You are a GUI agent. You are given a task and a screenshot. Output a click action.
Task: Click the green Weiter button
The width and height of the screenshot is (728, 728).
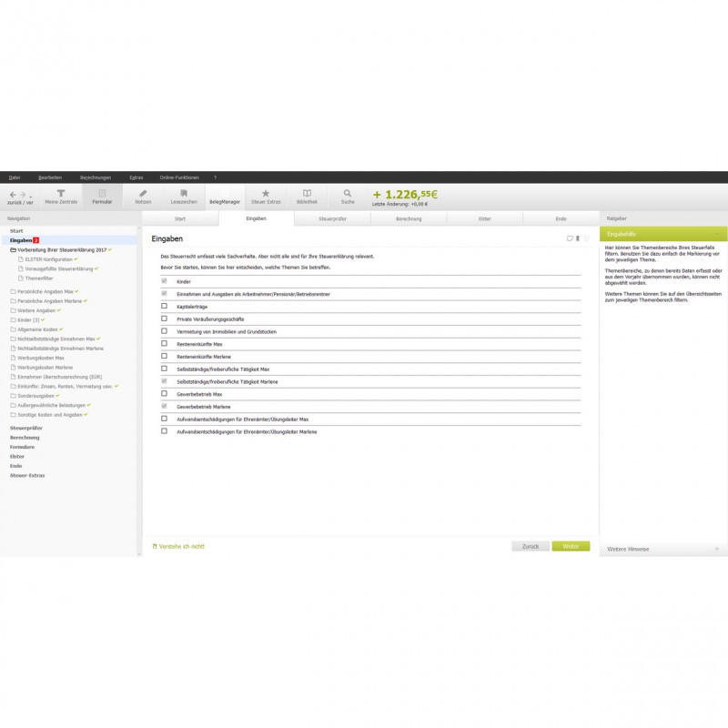[571, 547]
